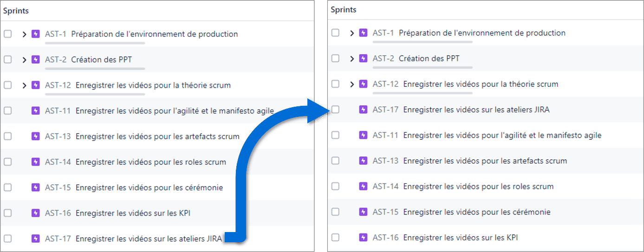This screenshot has width=644, height=252.
Task: Tick the checkbox for AST-1 in left panel
Action: 7,34
